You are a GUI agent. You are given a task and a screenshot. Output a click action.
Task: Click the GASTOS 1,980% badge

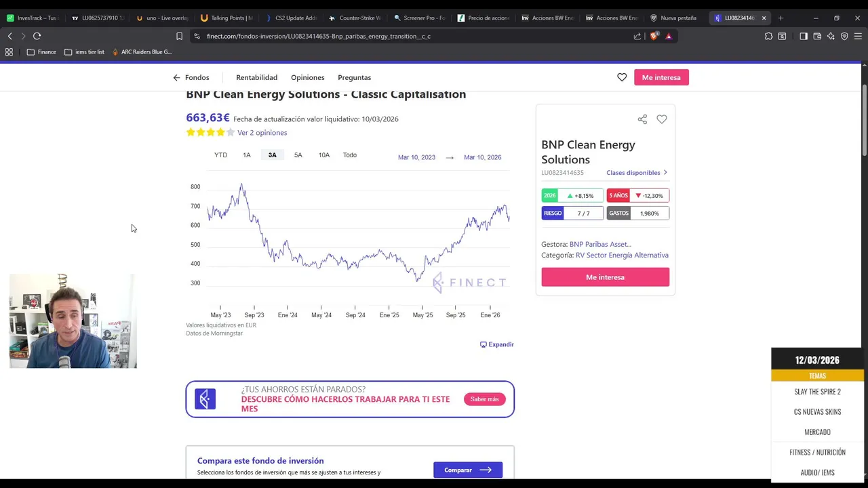click(638, 213)
